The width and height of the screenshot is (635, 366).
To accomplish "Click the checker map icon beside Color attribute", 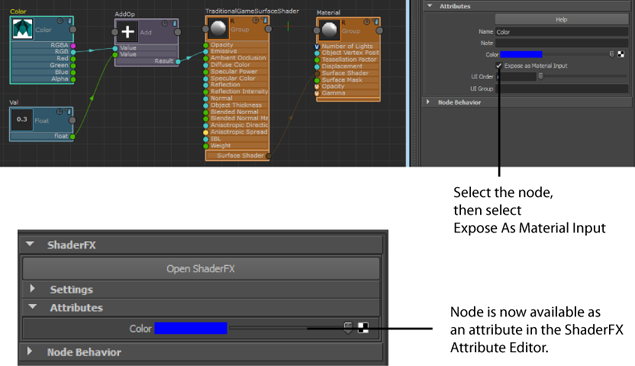I will (x=621, y=54).
